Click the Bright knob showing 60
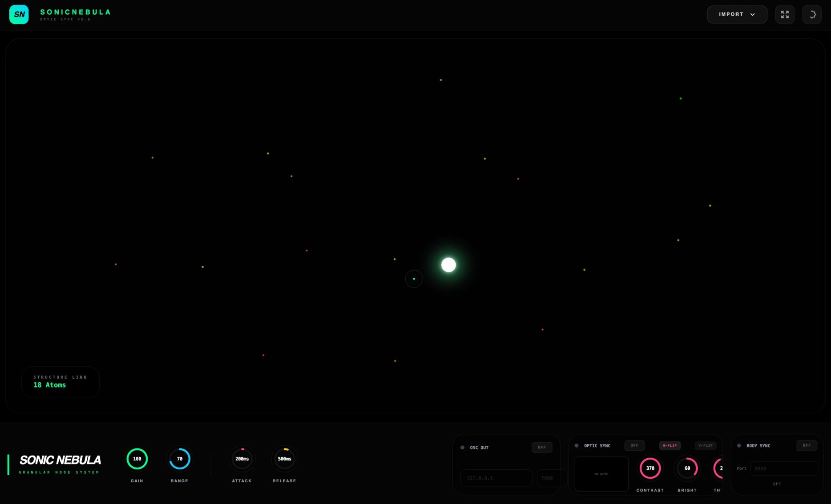 687,468
